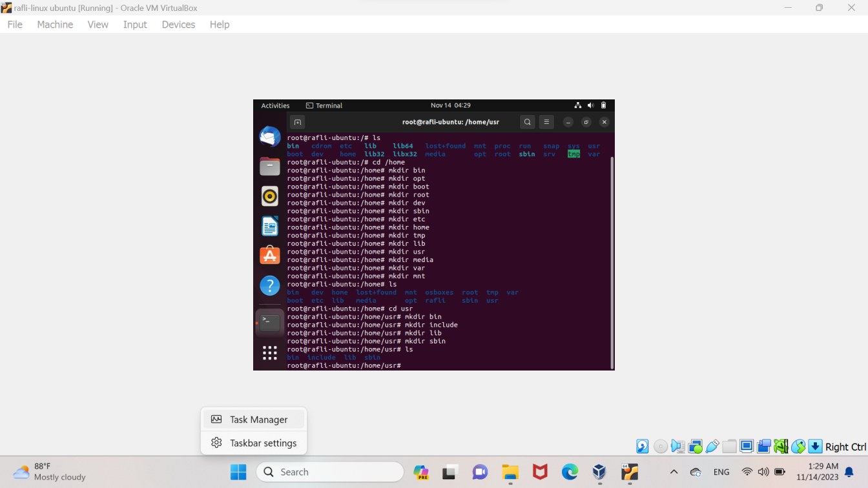Viewport: 868px width, 488px height.
Task: Click the Terminal icon in the dock
Action: coord(270,322)
